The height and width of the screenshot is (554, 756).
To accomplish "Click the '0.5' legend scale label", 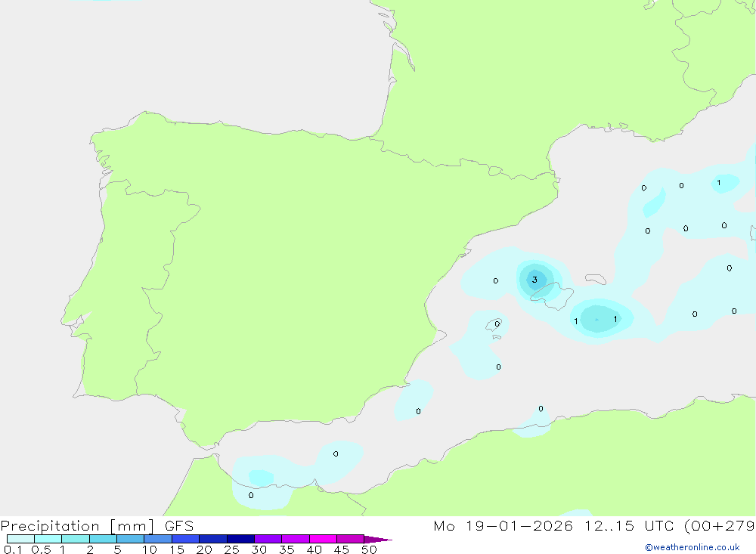I will click(41, 549).
